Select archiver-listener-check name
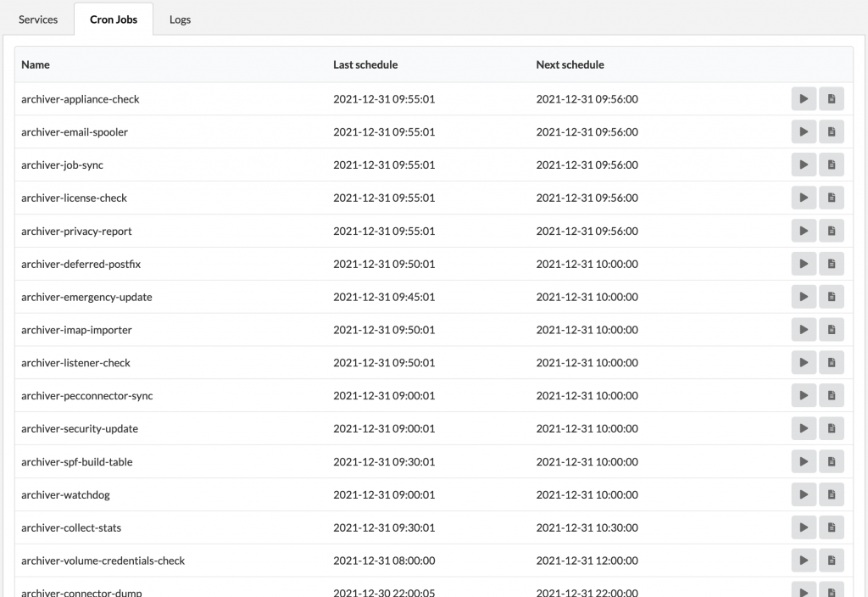 [75, 363]
